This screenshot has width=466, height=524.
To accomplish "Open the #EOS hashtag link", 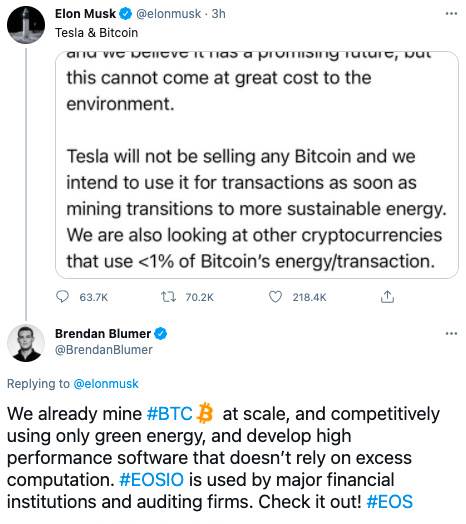I will (390, 502).
